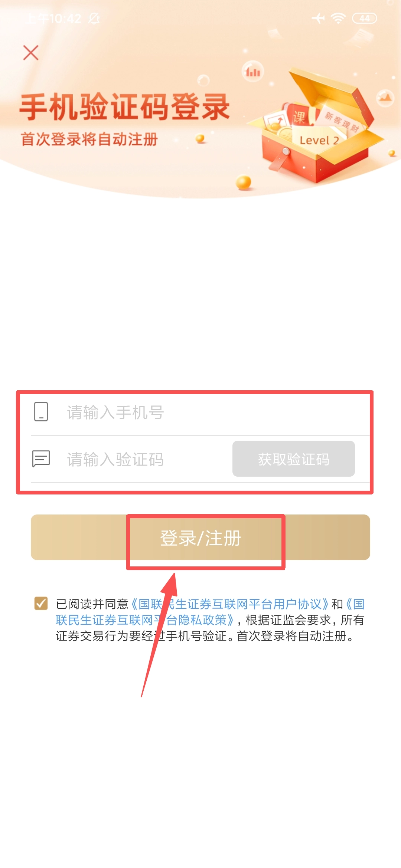Tap the message icon beside code field

click(x=41, y=459)
